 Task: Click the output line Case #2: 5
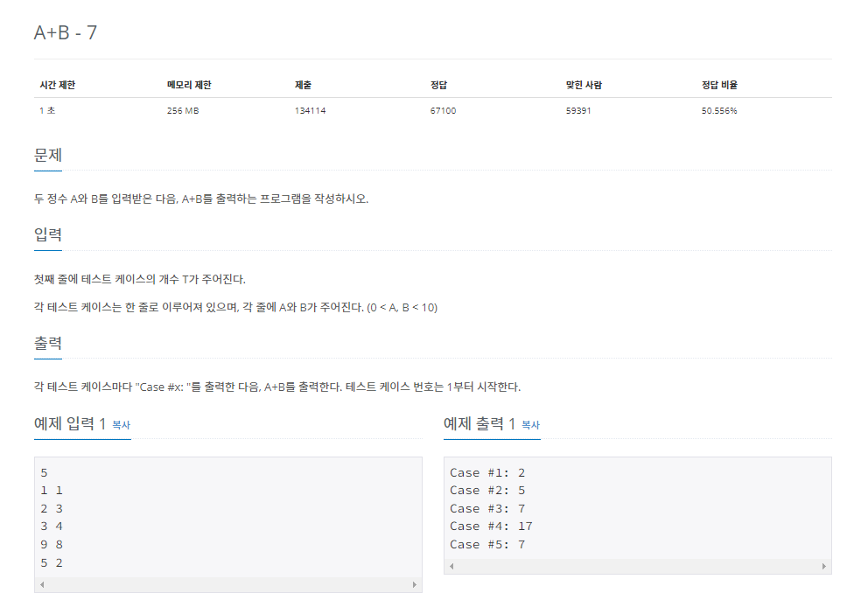pyautogui.click(x=487, y=491)
